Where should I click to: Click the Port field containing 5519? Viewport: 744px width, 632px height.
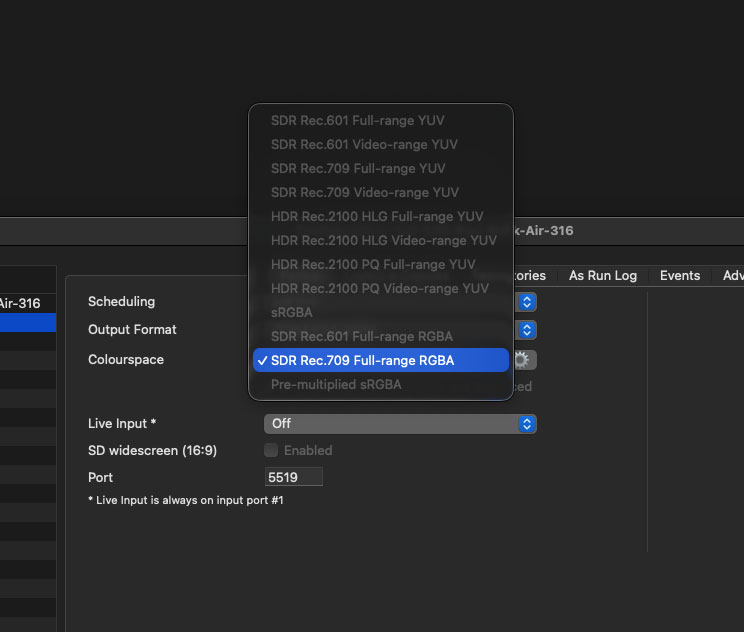pyautogui.click(x=293, y=477)
